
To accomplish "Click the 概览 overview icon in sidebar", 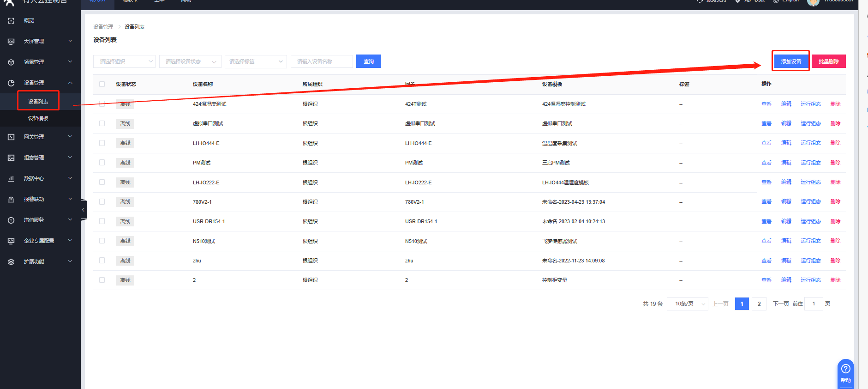I will (x=11, y=21).
